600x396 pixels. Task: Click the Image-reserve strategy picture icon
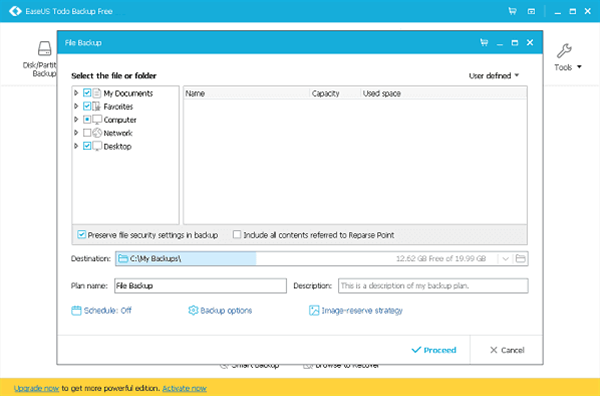314,310
